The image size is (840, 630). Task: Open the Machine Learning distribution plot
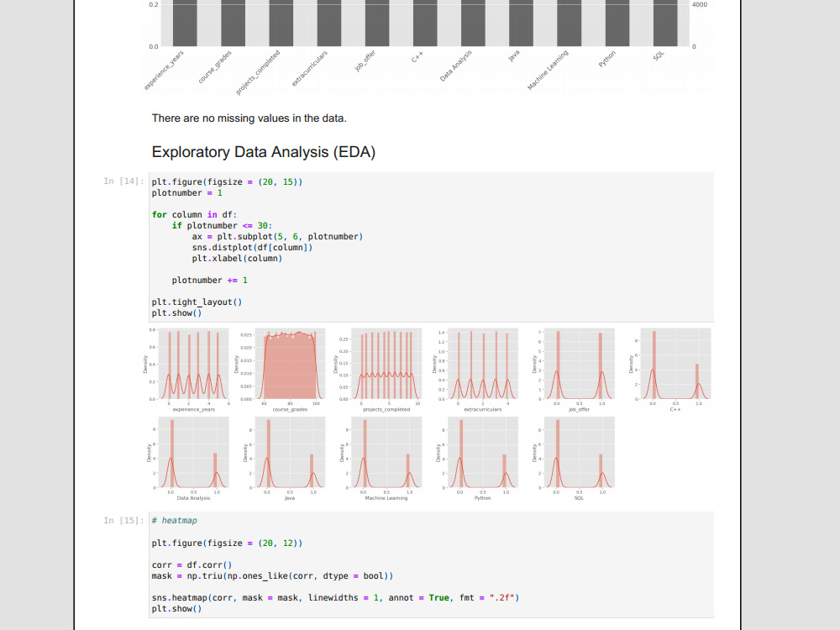380,459
